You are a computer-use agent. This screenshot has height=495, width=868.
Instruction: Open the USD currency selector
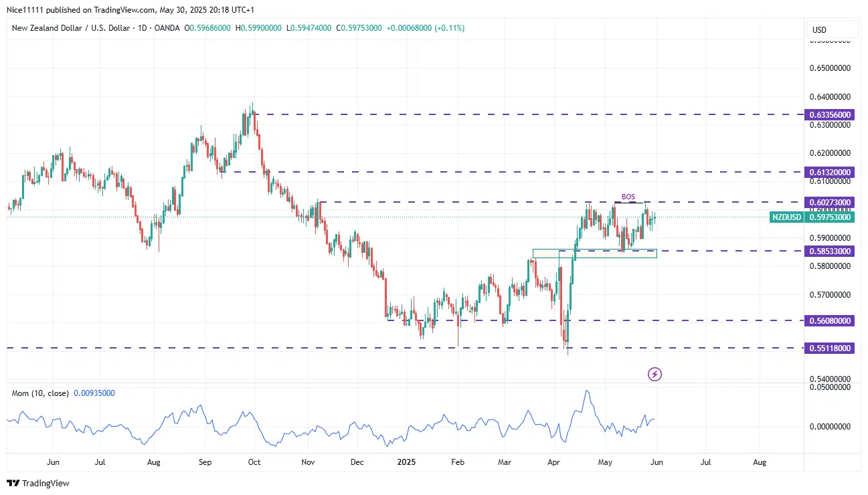coord(833,29)
